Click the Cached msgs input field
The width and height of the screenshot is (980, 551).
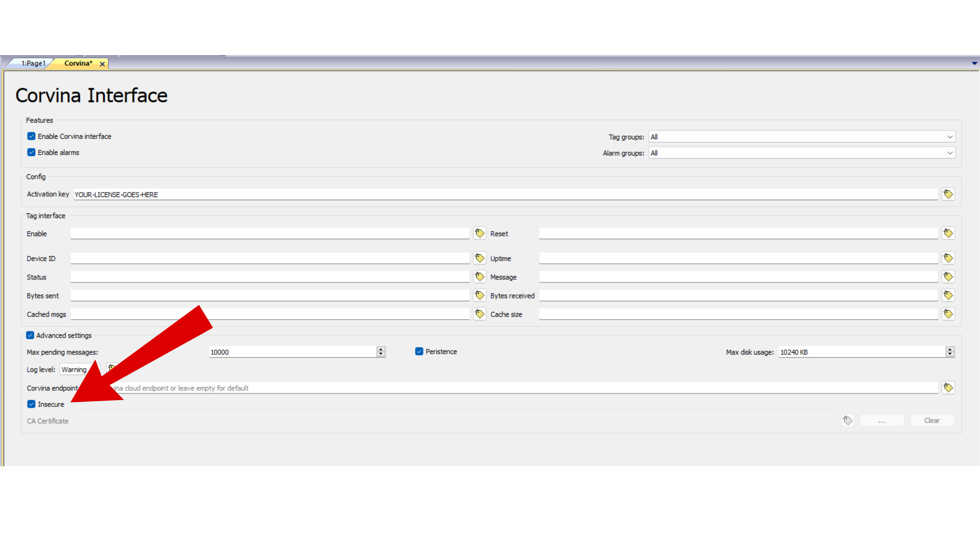270,314
